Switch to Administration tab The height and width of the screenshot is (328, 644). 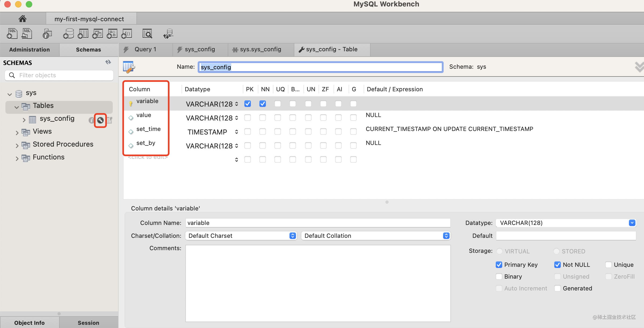(x=30, y=50)
